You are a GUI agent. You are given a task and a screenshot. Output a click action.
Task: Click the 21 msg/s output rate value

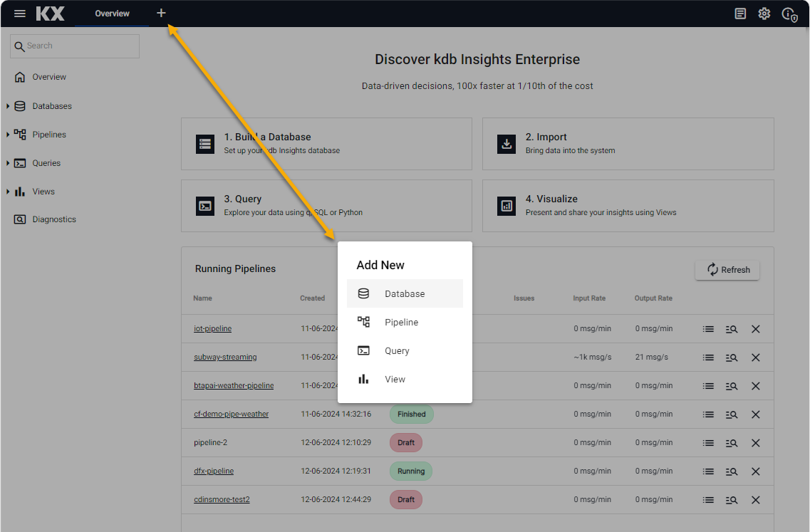(651, 357)
